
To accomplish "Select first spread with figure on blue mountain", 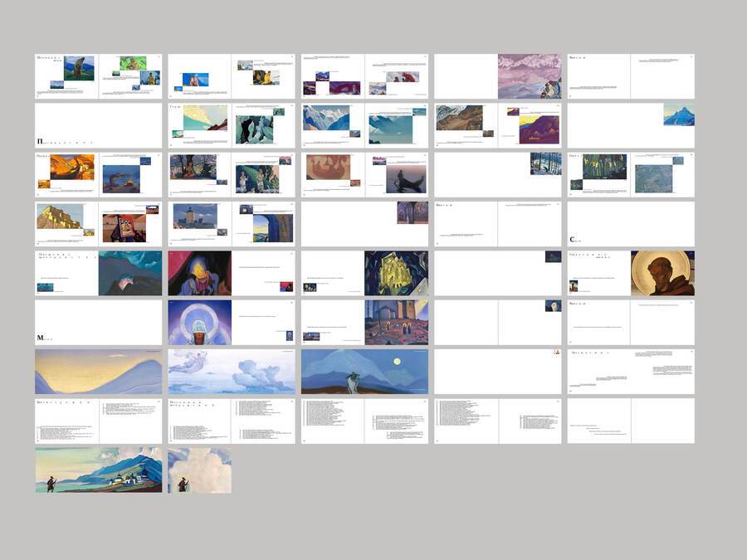I will 98,76.
